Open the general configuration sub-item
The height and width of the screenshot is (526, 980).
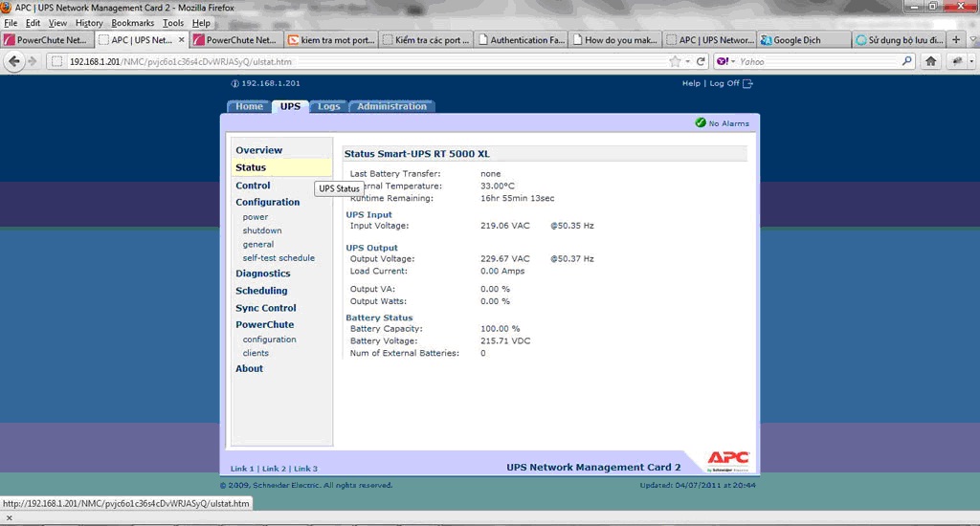point(258,244)
